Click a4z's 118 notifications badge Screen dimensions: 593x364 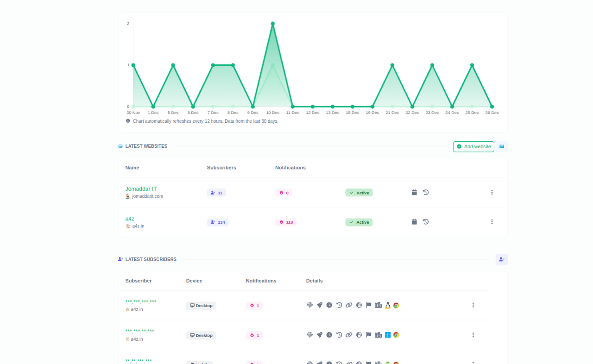point(286,222)
